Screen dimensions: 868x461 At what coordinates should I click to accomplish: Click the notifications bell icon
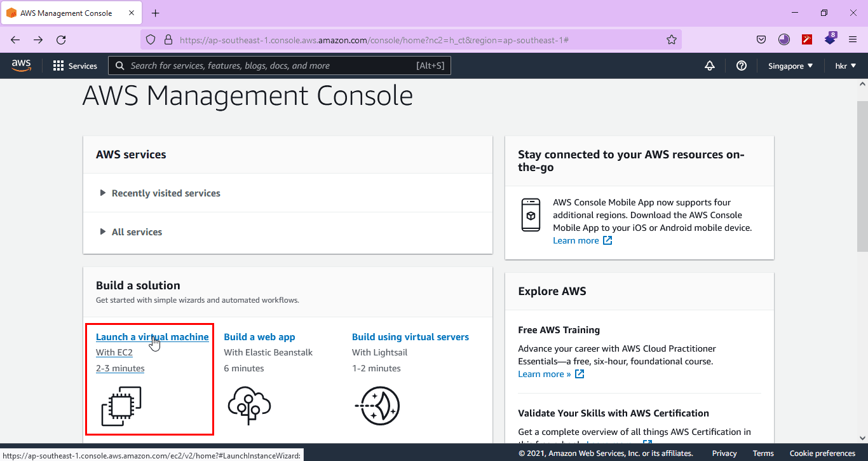click(710, 65)
